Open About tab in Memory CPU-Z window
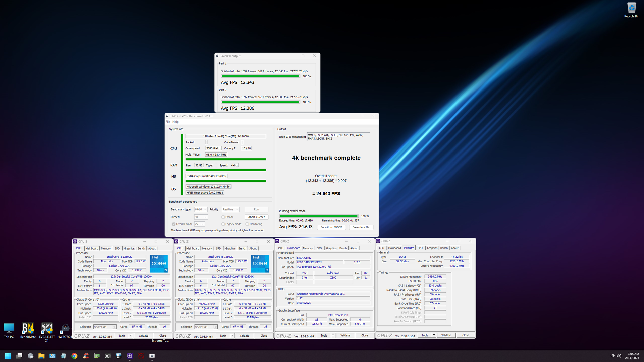 (x=454, y=248)
